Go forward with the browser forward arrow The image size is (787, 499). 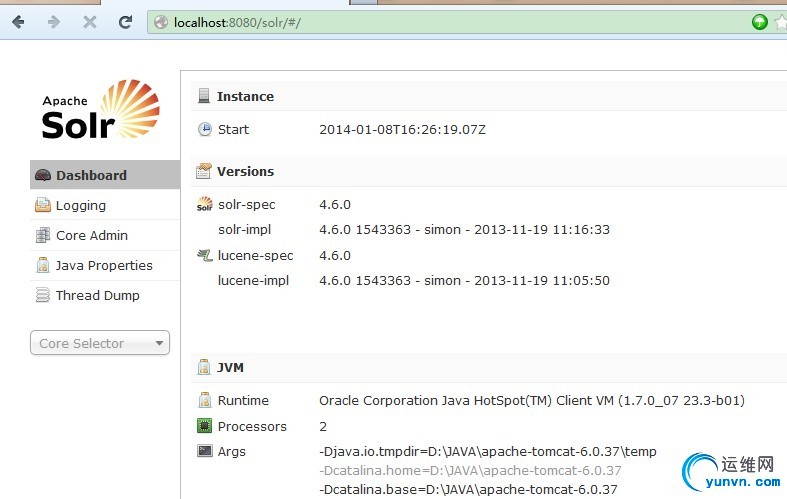click(54, 22)
